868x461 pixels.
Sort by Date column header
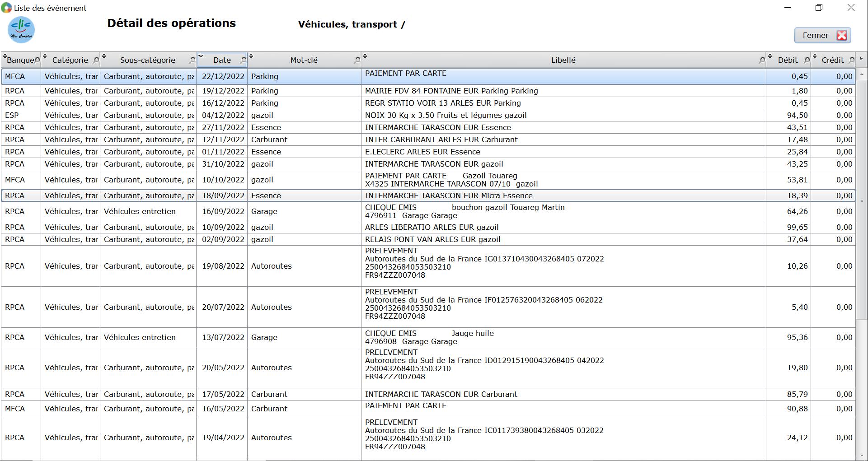pos(222,60)
